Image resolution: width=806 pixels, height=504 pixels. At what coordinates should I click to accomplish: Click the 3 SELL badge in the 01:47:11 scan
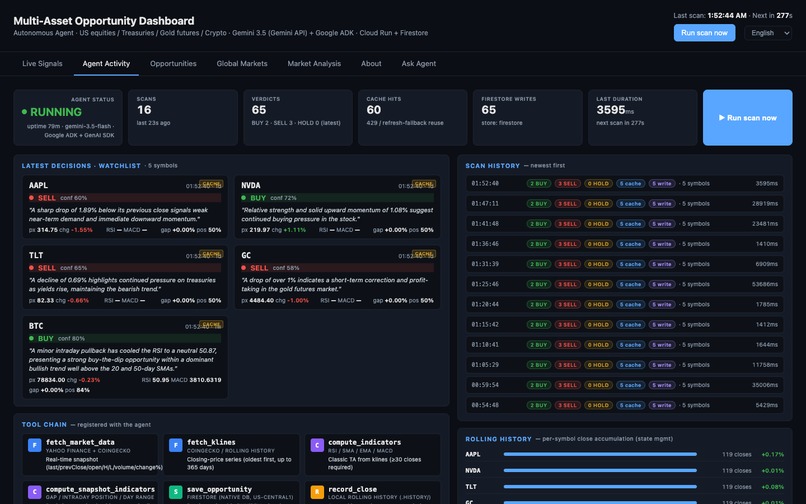pos(567,204)
